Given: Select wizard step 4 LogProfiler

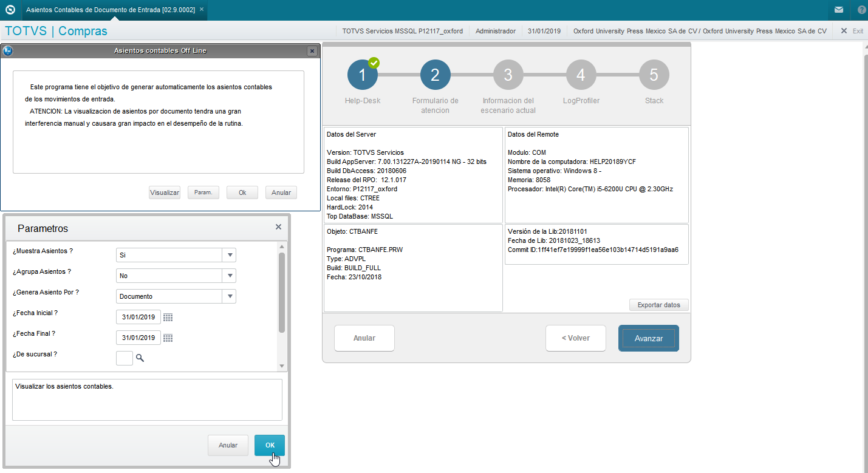Looking at the screenshot, I should point(581,75).
